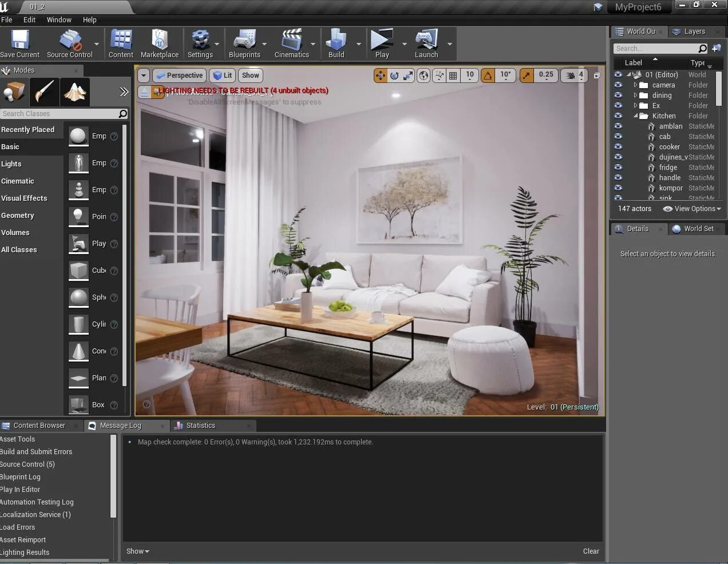
Task: Select the Place mode cube icon
Action: tap(14, 92)
